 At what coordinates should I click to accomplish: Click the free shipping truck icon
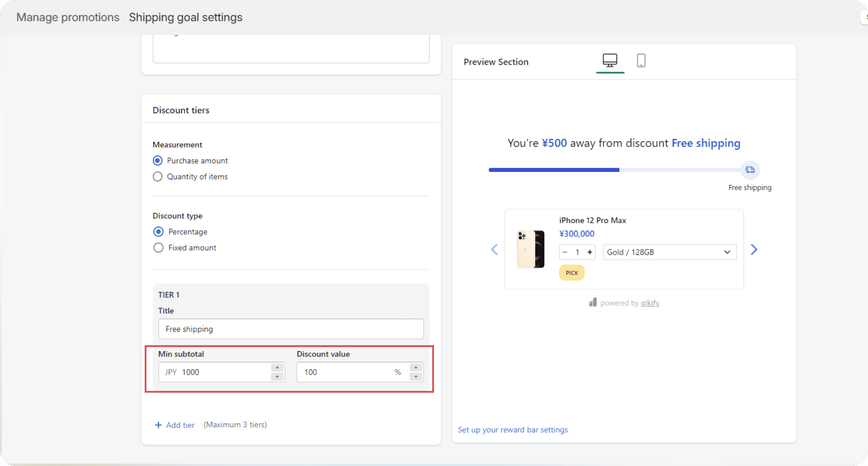click(750, 170)
